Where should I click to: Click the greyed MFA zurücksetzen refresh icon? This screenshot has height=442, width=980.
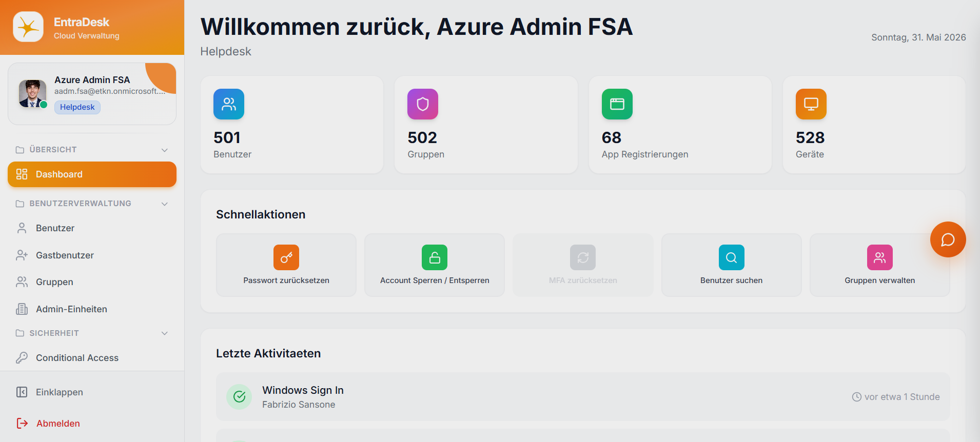pyautogui.click(x=583, y=257)
